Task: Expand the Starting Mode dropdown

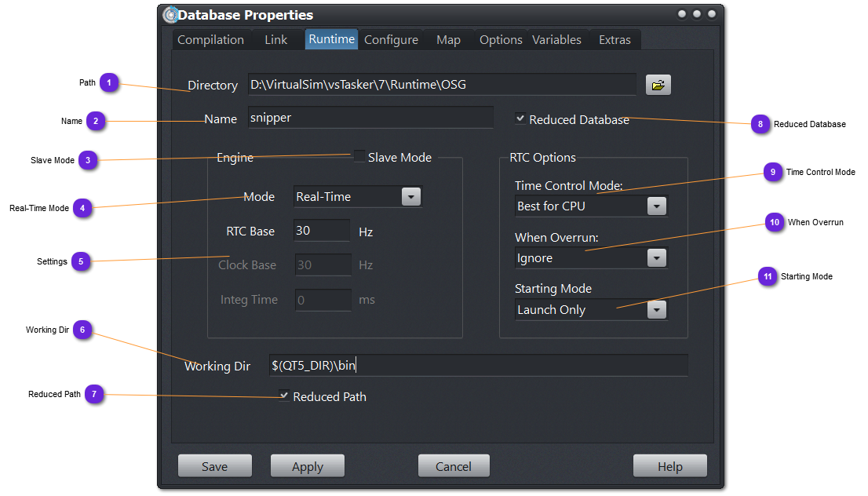Action: 657,310
